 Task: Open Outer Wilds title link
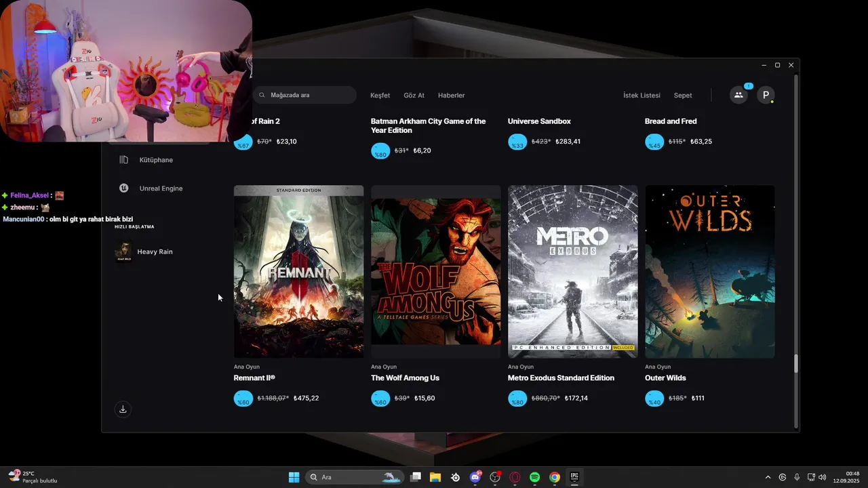click(x=665, y=378)
